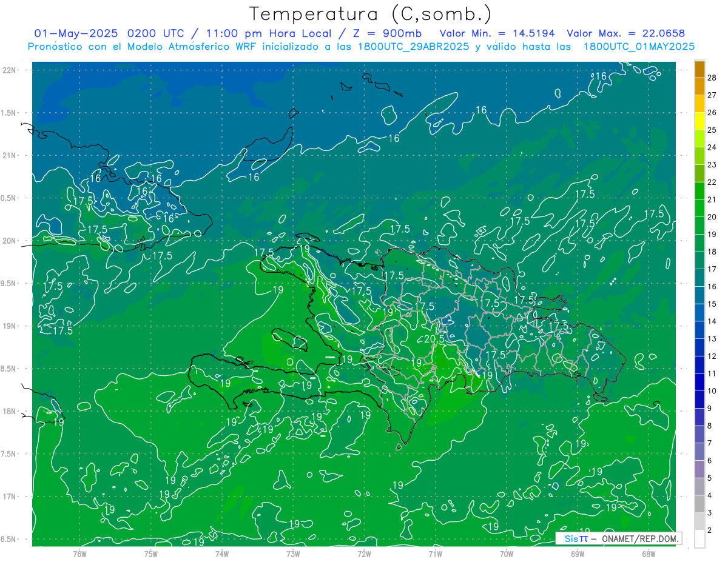Screen dimensions: 728x562
Task: Pick the green legend swatch between 20 and 21
Action: coord(699,208)
